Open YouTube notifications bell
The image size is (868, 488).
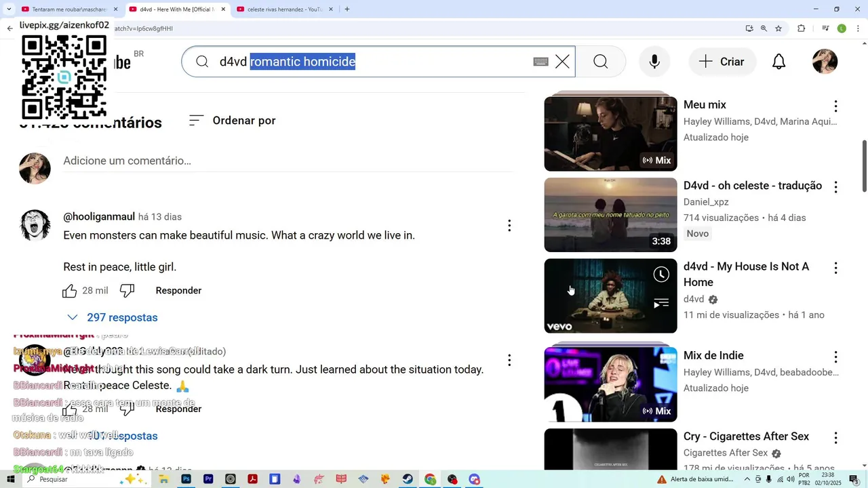click(x=779, y=62)
